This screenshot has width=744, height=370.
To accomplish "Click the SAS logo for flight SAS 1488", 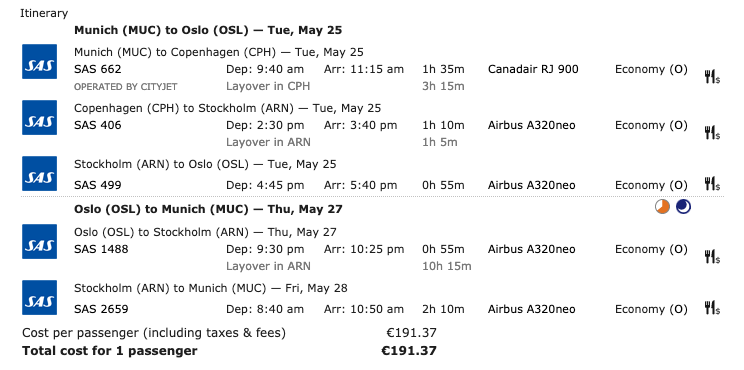I will click(39, 241).
